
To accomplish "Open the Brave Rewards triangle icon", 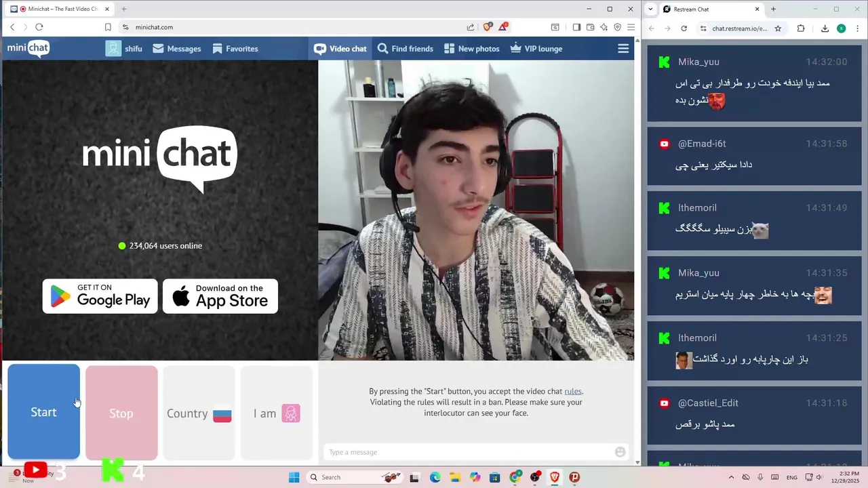I will point(503,27).
